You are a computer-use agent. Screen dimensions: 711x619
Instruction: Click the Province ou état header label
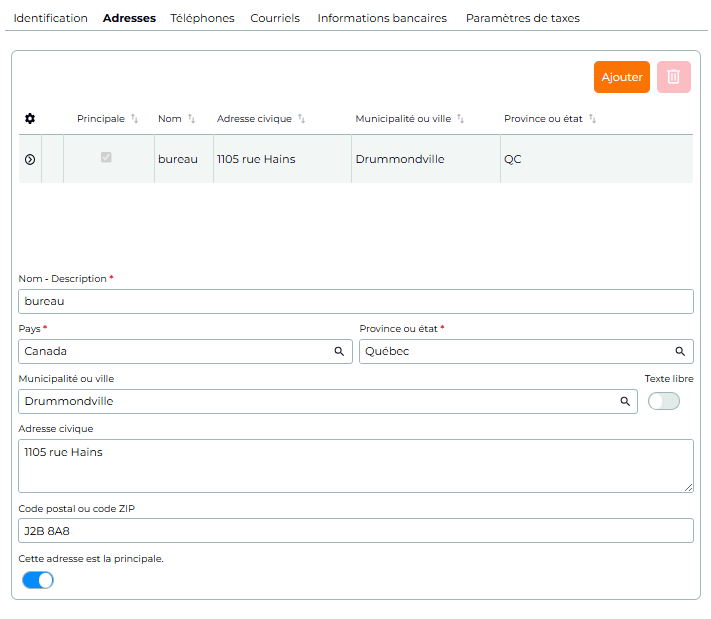point(543,119)
